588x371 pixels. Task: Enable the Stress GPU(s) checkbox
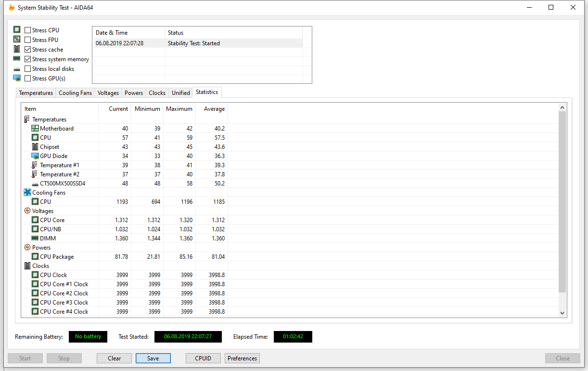pyautogui.click(x=28, y=78)
